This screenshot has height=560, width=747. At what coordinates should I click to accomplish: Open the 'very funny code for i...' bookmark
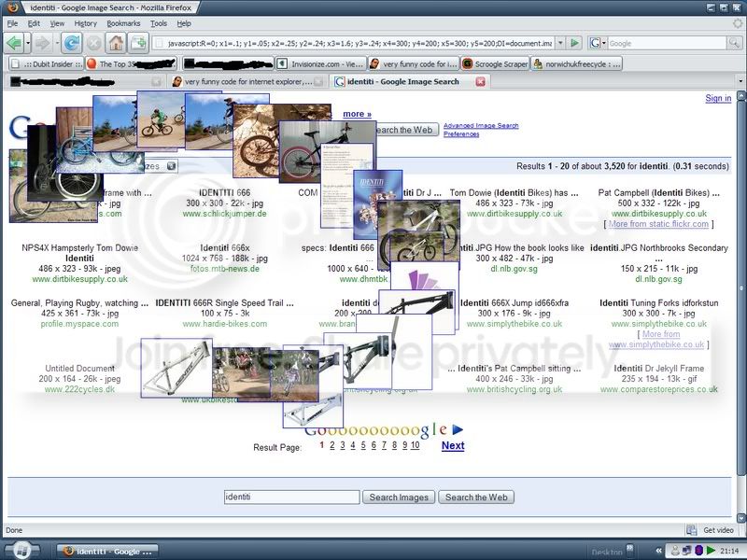[413, 63]
